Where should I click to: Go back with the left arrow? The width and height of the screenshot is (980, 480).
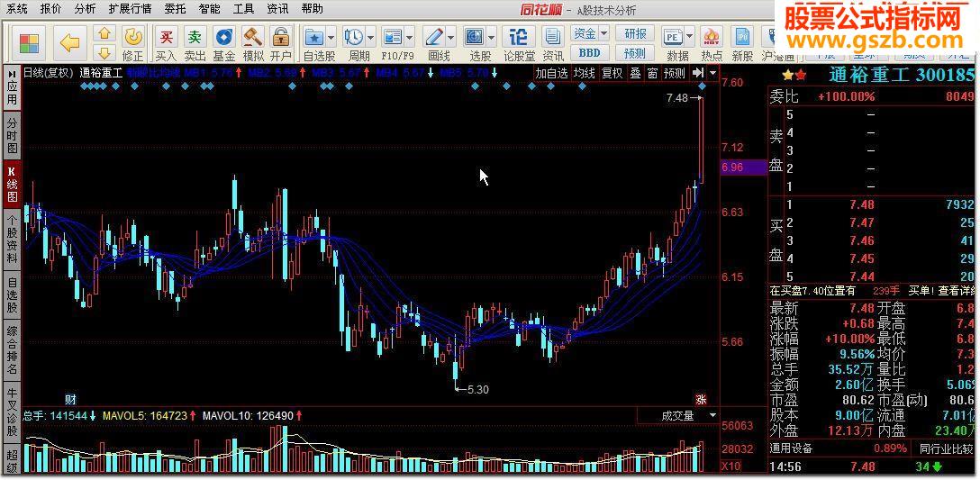point(69,43)
